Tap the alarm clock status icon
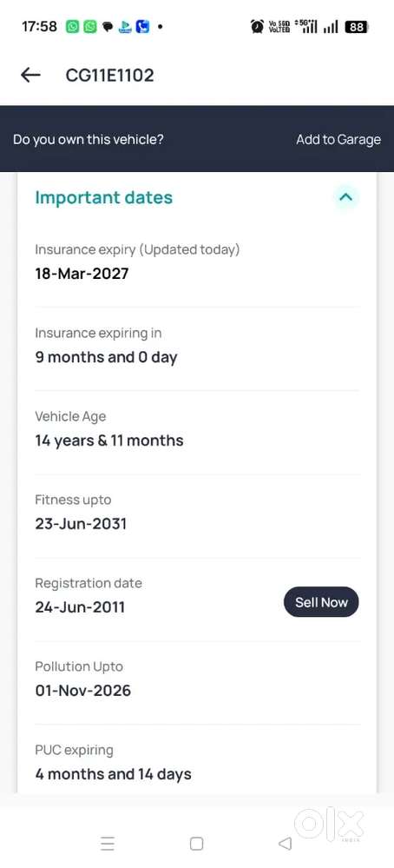The width and height of the screenshot is (394, 868). [x=257, y=26]
